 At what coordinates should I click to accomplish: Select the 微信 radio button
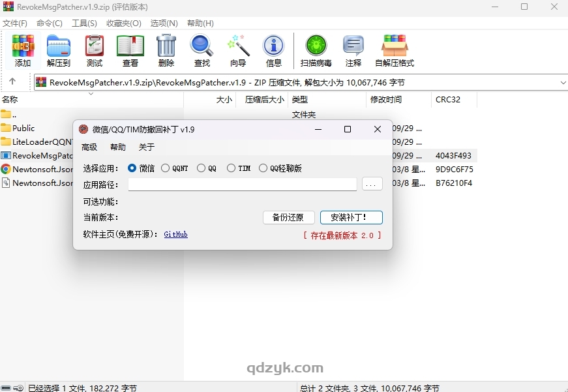tap(132, 168)
